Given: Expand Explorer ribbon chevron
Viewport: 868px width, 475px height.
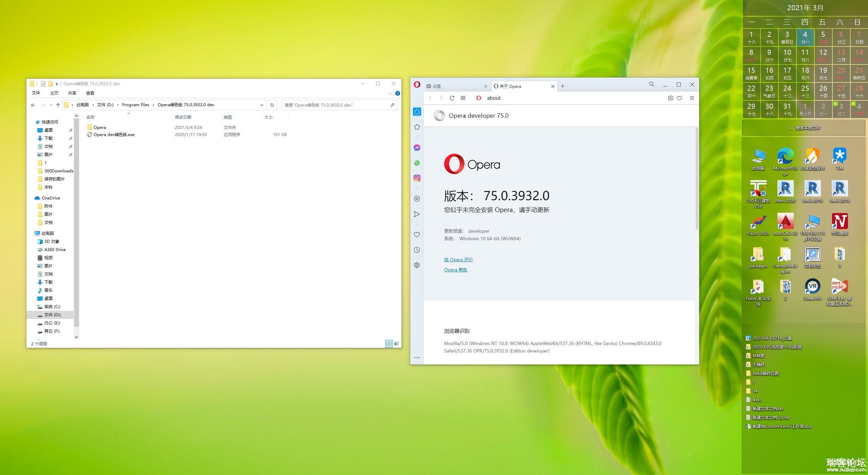Looking at the screenshot, I should coord(390,93).
